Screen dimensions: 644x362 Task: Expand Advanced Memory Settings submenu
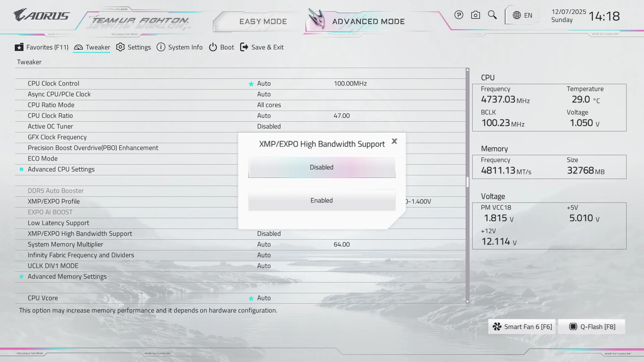(x=67, y=277)
